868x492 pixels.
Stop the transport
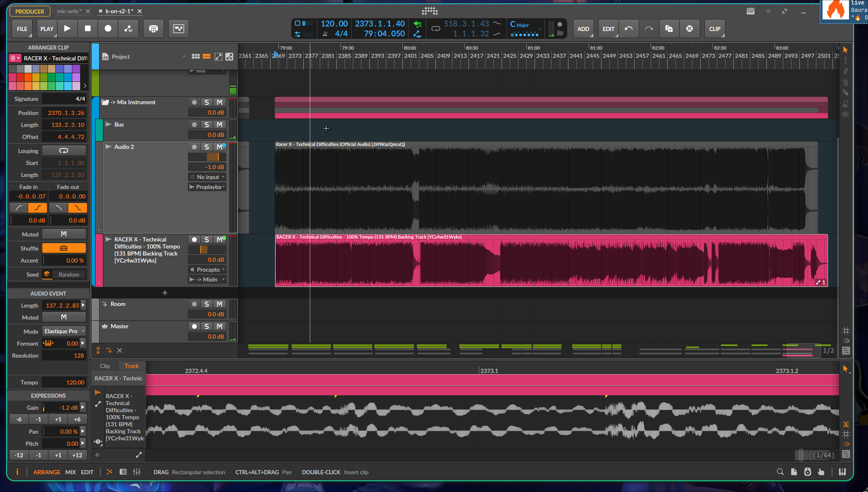[x=88, y=29]
